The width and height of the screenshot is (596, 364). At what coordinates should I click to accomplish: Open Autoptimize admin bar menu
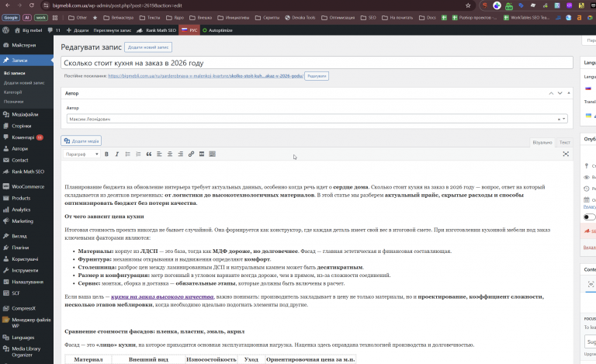click(x=217, y=30)
